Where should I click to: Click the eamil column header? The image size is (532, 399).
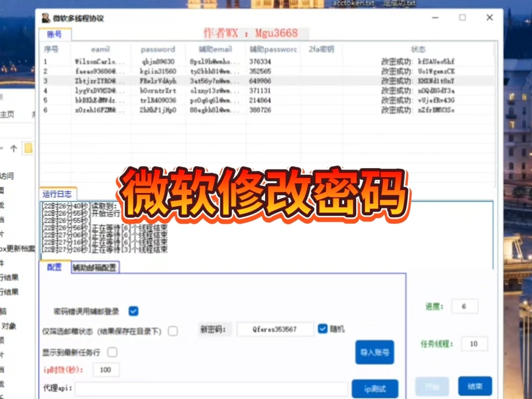pyautogui.click(x=101, y=49)
